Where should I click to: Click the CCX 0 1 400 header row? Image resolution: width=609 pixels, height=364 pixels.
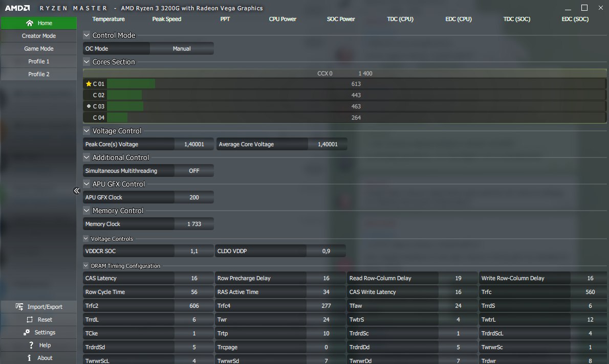(345, 73)
